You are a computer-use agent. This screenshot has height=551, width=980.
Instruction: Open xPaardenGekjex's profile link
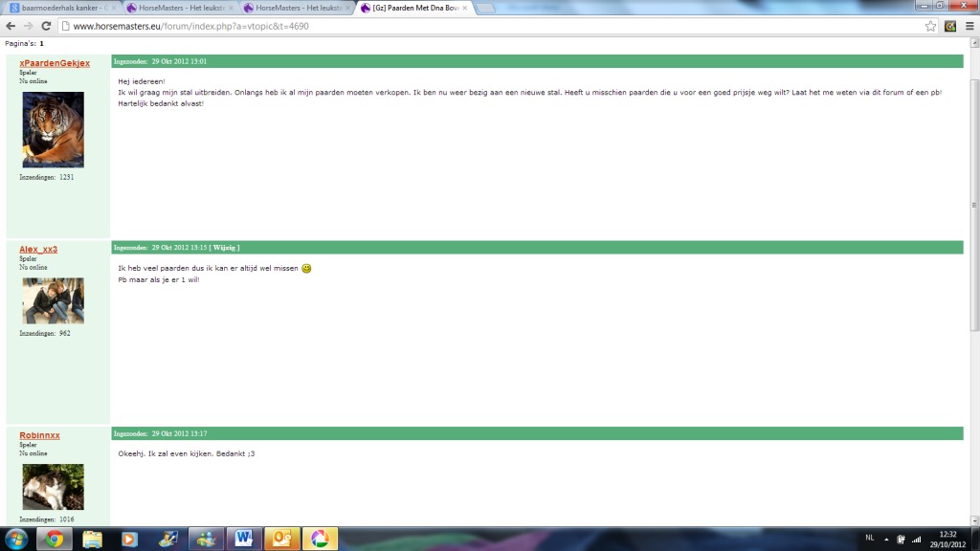pos(55,63)
